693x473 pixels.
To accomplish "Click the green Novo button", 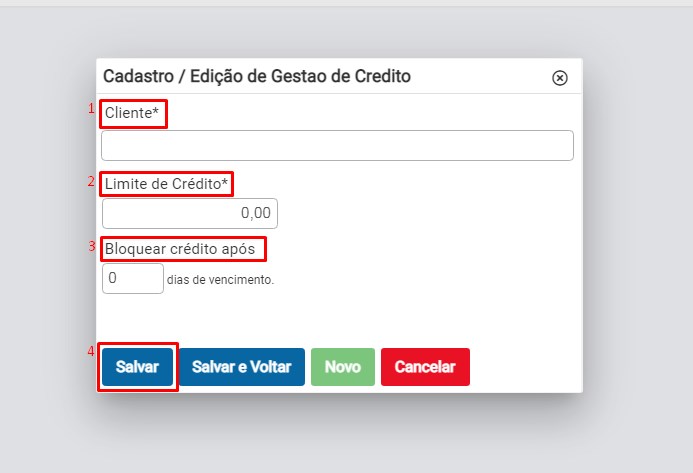I will (343, 367).
